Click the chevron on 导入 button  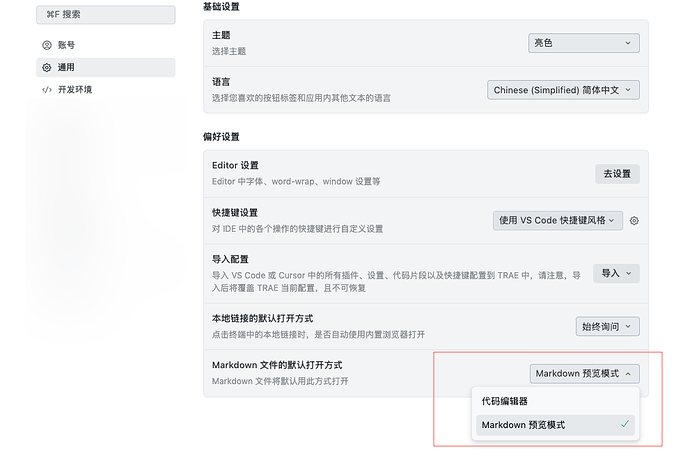(629, 273)
